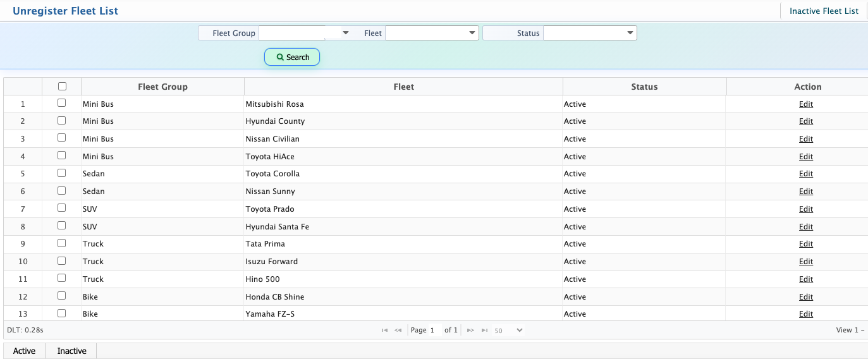Edit the Nissan Sunny fleet
The image size is (868, 359).
(x=806, y=192)
